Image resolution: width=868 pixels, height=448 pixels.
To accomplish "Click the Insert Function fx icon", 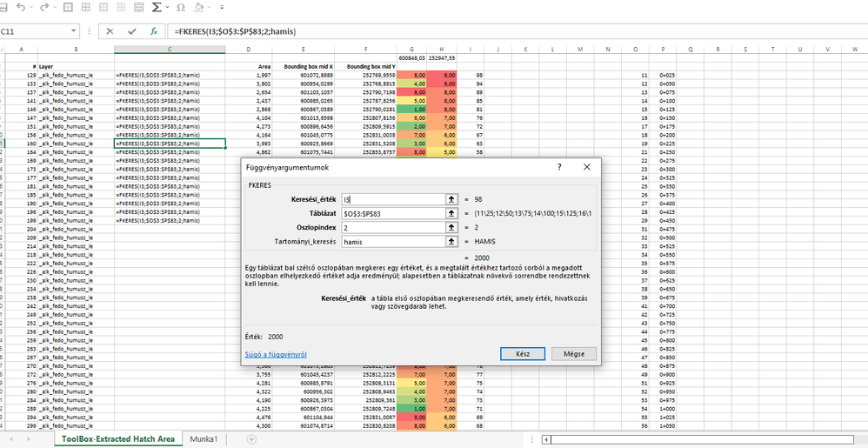I will click(x=154, y=31).
